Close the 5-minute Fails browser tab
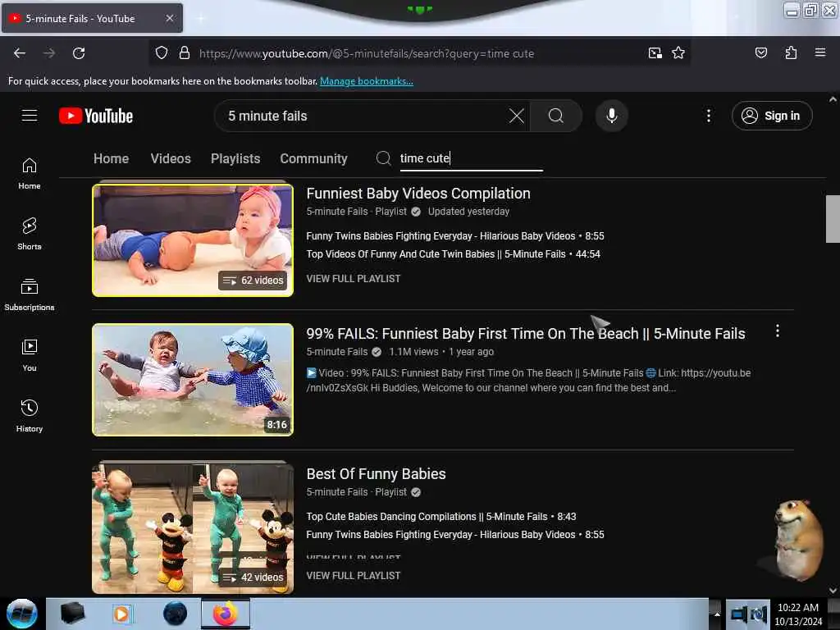840x630 pixels. [169, 18]
